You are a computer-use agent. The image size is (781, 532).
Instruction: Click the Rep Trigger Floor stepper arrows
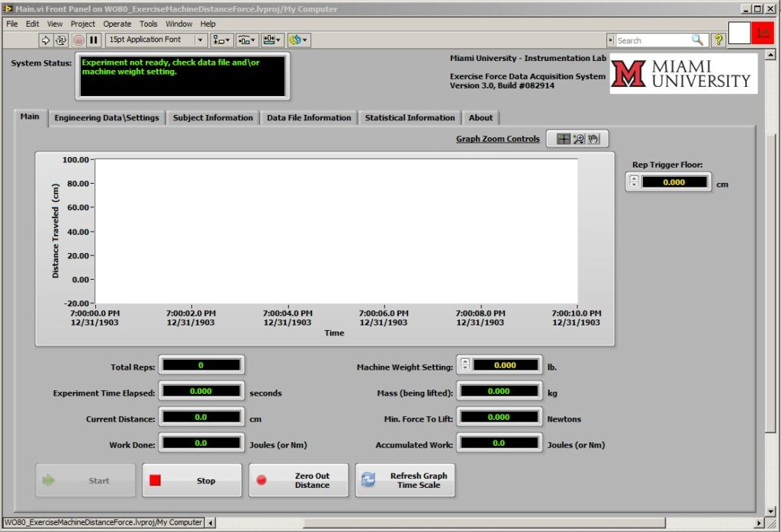634,182
